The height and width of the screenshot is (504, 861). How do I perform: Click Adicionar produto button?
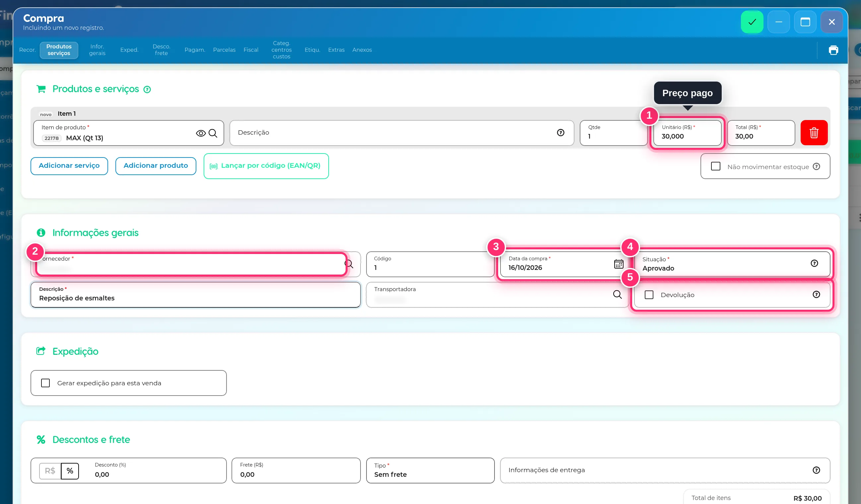156,166
